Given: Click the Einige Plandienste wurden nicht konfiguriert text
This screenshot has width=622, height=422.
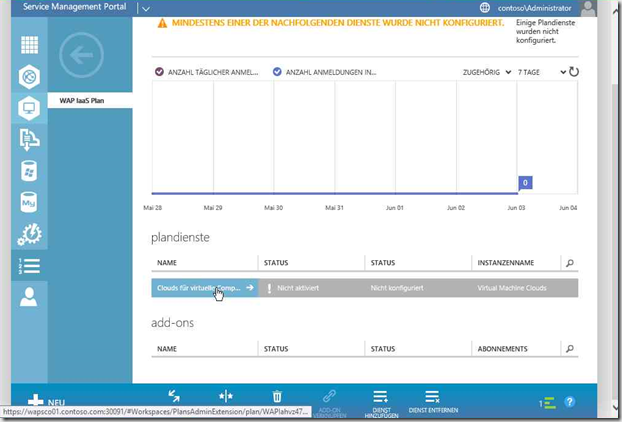Looking at the screenshot, I should (x=545, y=31).
